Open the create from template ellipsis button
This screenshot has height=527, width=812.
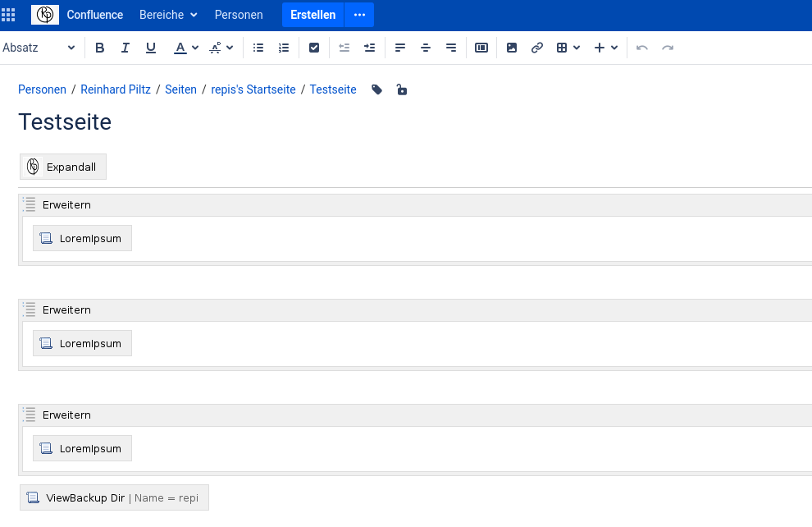pos(359,15)
